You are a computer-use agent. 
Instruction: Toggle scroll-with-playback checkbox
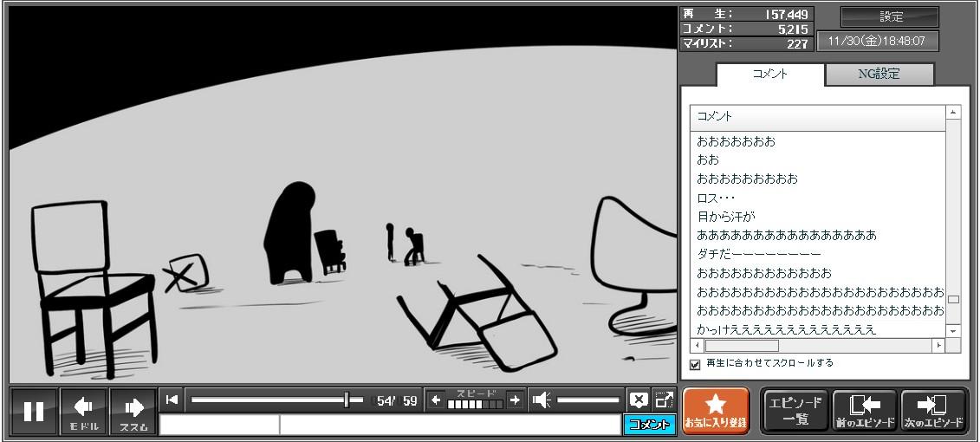[695, 364]
